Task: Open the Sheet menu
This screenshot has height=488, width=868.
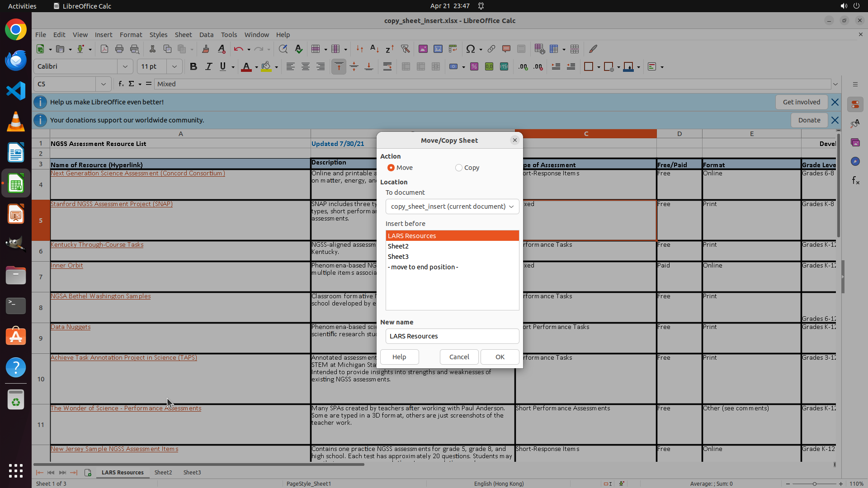Action: click(x=183, y=35)
